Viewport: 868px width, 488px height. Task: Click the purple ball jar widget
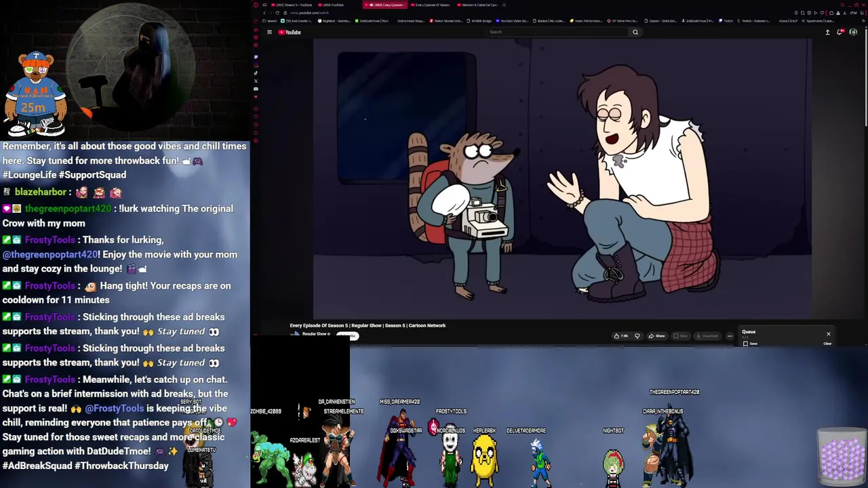[842, 456]
